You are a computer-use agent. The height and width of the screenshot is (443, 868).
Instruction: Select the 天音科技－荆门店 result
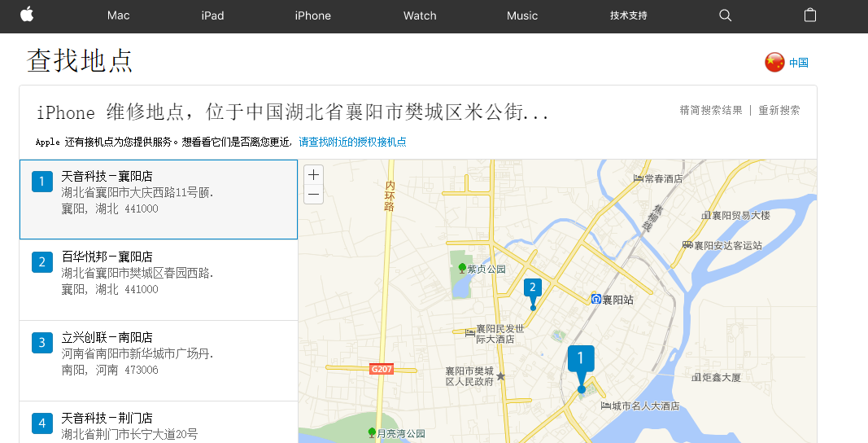(x=159, y=422)
